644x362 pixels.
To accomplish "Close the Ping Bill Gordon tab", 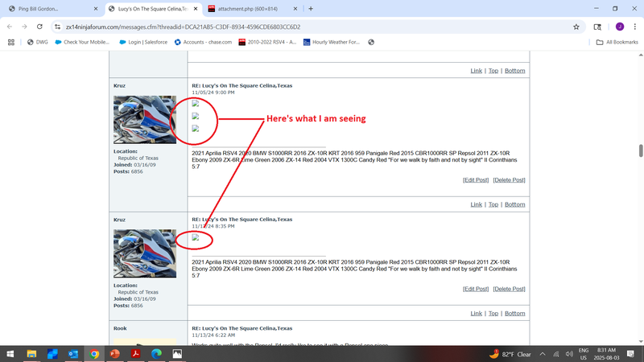I will coord(96,9).
